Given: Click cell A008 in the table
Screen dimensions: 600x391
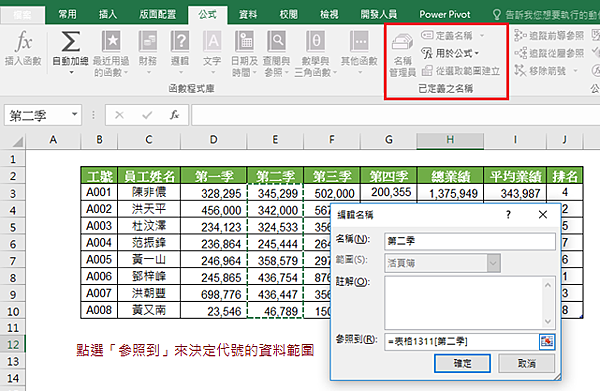Looking at the screenshot, I should pyautogui.click(x=99, y=310).
